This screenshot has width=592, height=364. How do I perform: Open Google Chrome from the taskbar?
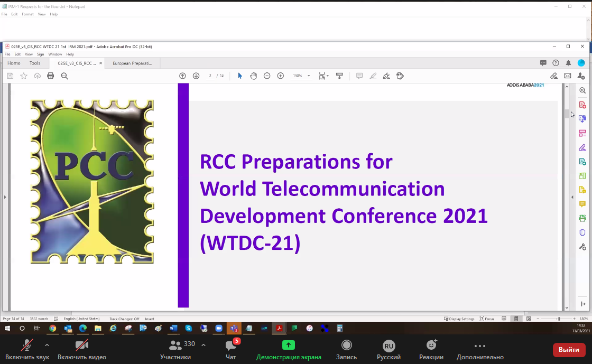coord(52,328)
